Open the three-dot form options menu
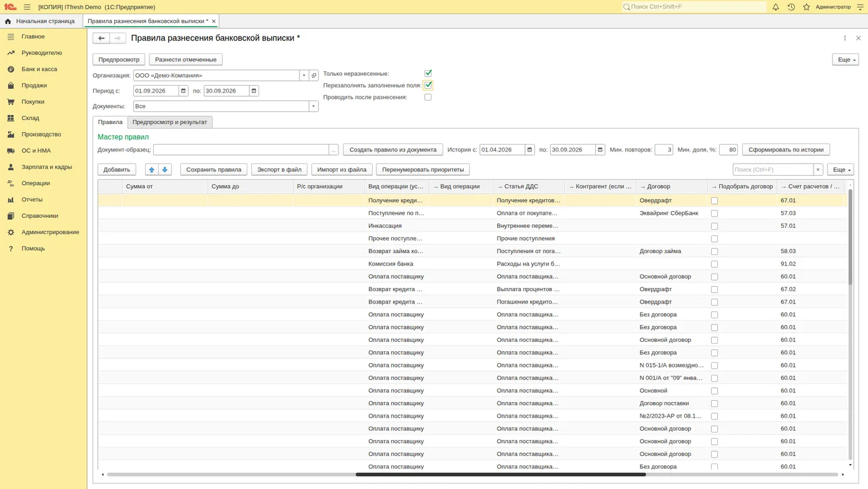 pos(844,38)
